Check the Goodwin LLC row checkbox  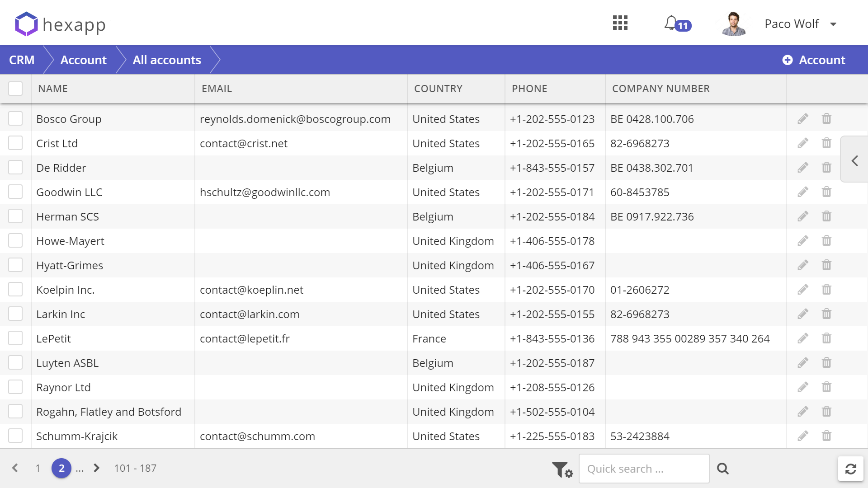(x=15, y=192)
